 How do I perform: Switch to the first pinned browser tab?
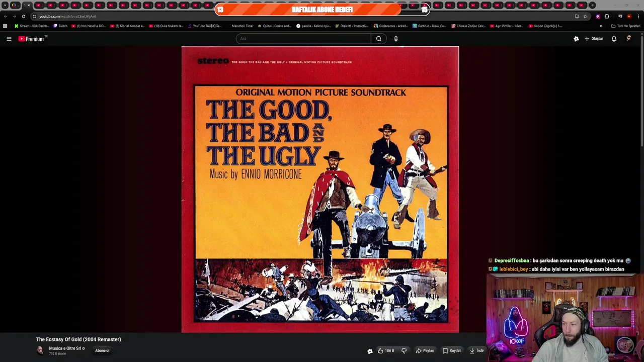[x=15, y=5]
